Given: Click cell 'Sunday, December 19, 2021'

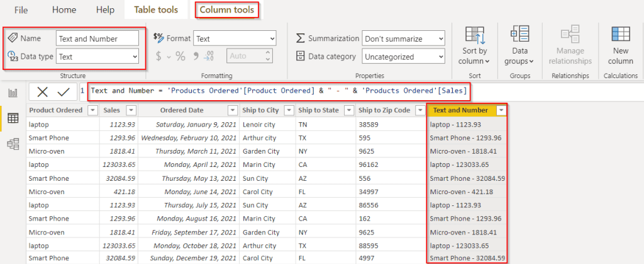Looking at the screenshot, I should [189, 258].
